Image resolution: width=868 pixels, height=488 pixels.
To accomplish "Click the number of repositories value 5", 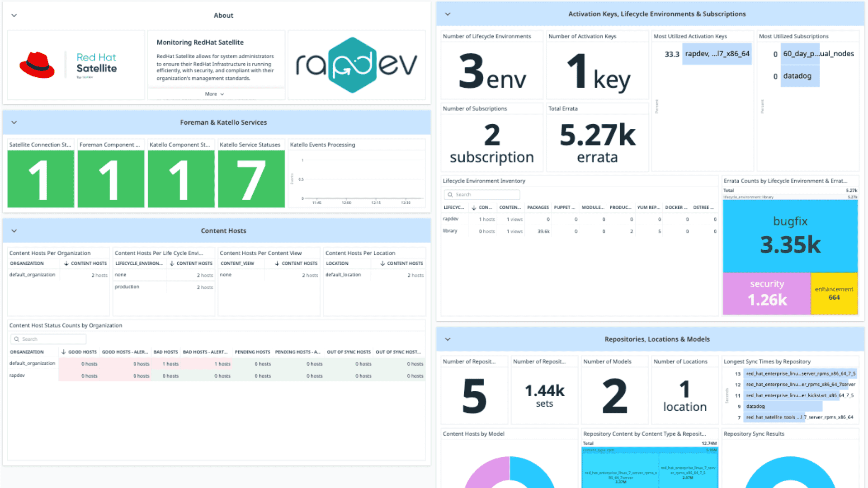I will 474,397.
